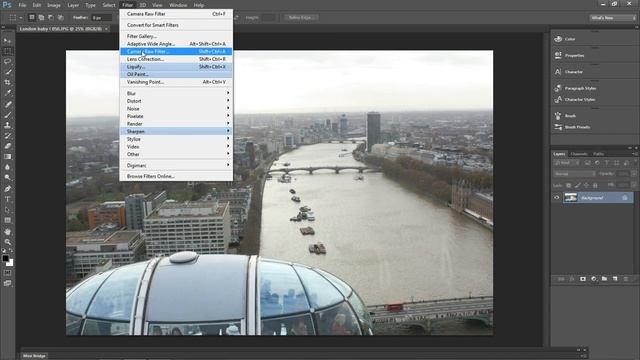Select the Quick Selection tool
640x360 pixels.
point(7,72)
